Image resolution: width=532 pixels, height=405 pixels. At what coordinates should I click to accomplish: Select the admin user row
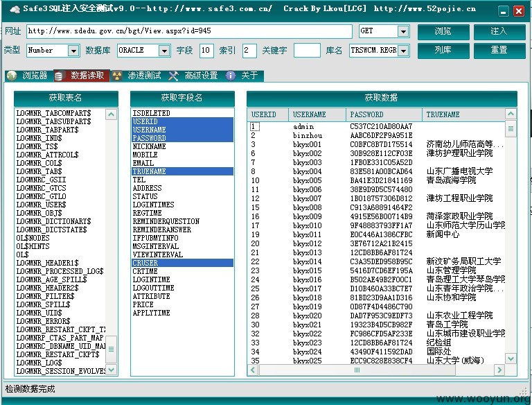pyautogui.click(x=376, y=126)
